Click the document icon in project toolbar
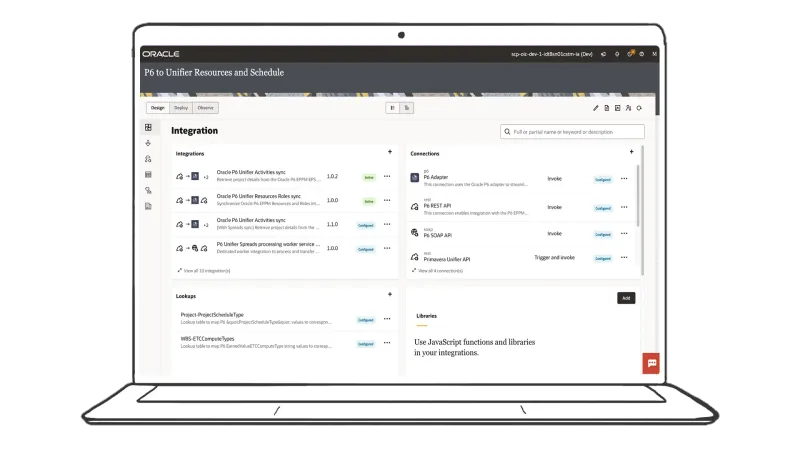The height and width of the screenshot is (450, 800). [x=607, y=108]
